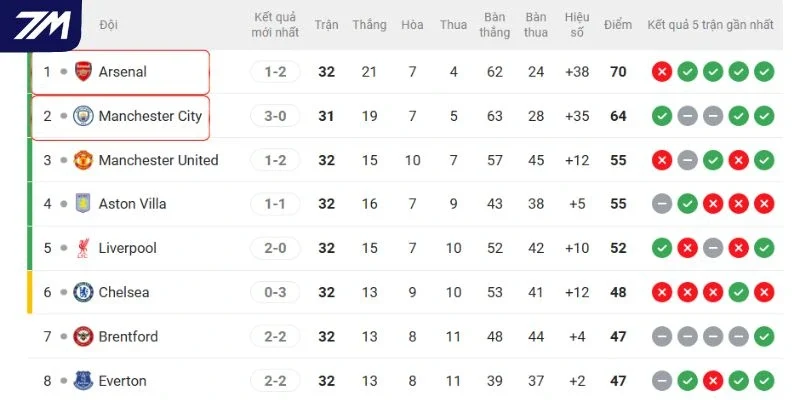Click the Arsenal club crest icon
This screenshot has height=400, width=800.
point(83,71)
